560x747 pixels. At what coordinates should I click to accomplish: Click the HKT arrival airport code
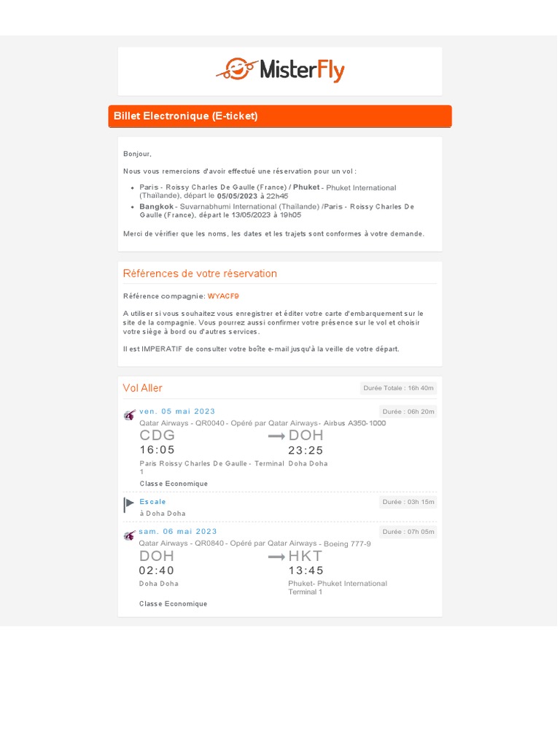[x=307, y=558]
